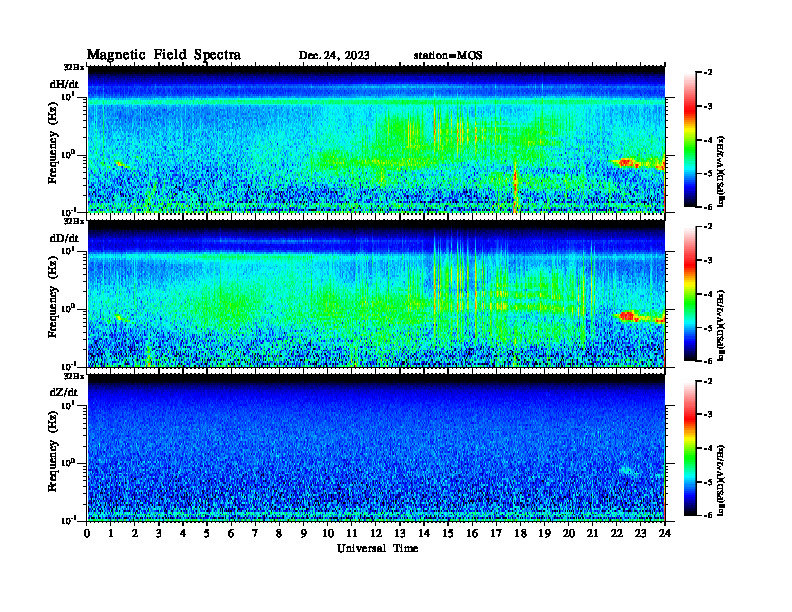Click the hour "16" tick label
Screen dimensions: 792x612
click(472, 534)
